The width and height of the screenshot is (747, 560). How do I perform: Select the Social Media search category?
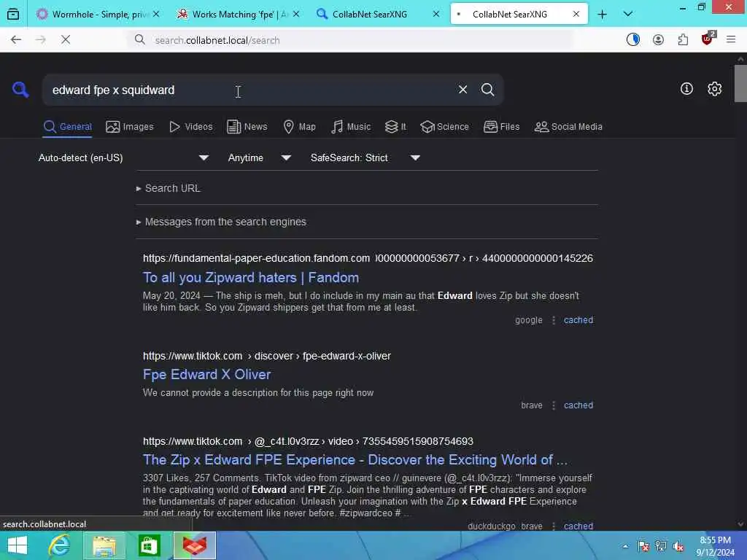568,127
